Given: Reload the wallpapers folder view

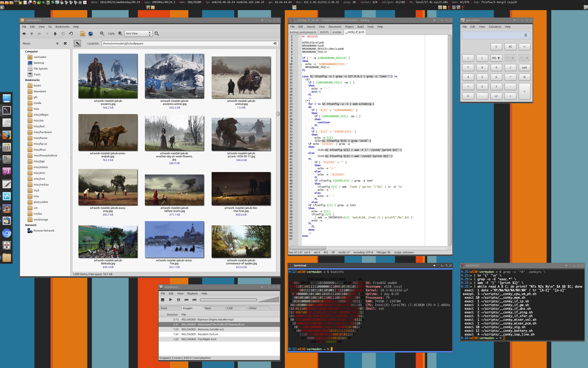Looking at the screenshot, I should point(71,34).
